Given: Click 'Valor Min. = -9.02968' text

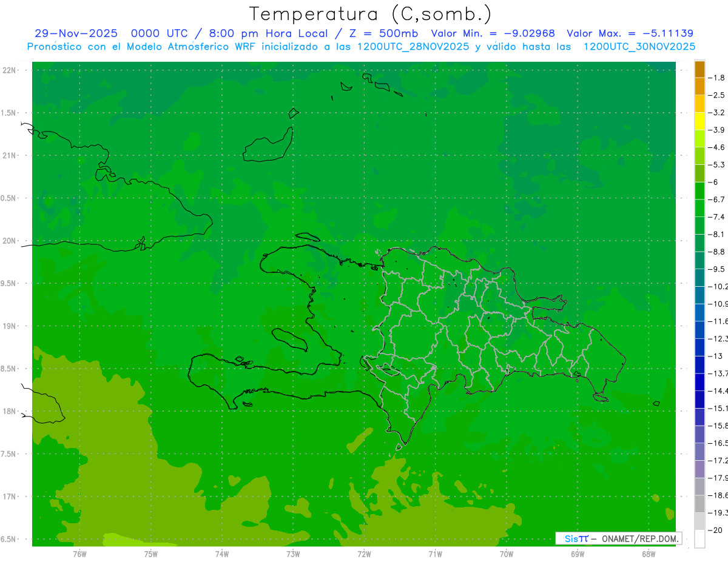Looking at the screenshot, I should [493, 33].
